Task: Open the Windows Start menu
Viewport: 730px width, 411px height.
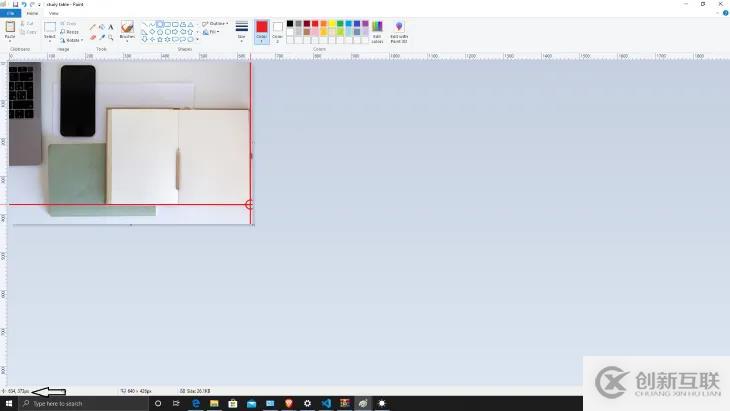Action: tap(9, 404)
